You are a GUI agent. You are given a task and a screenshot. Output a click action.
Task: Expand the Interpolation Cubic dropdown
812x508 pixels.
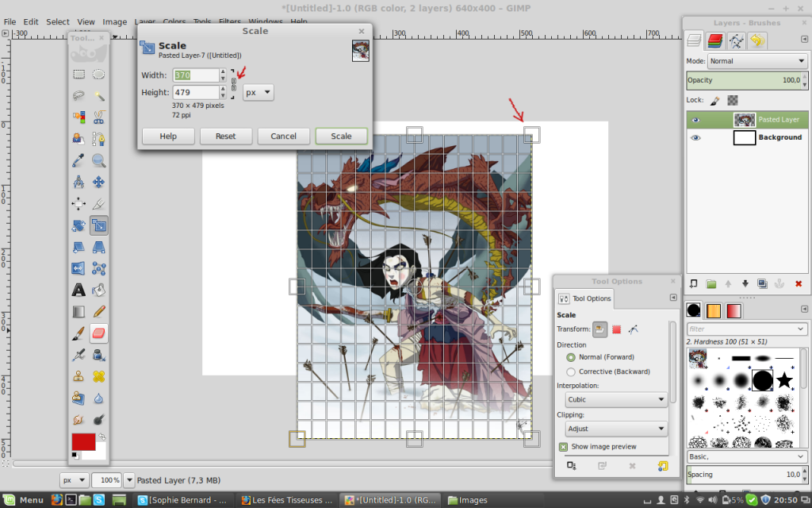pos(616,400)
